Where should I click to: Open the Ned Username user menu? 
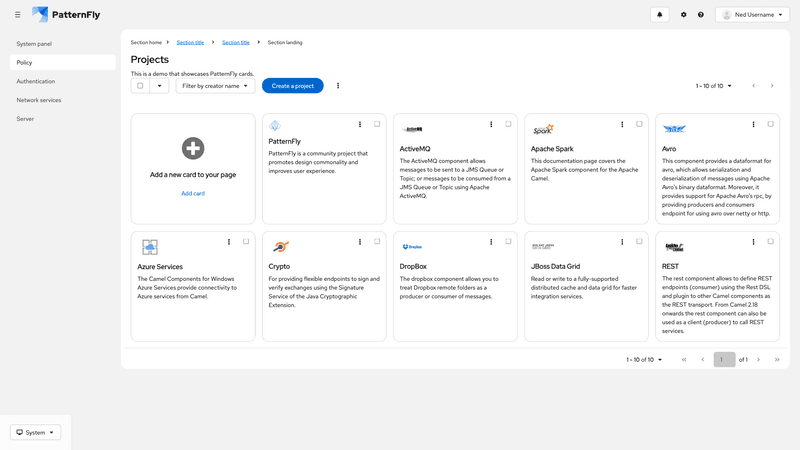click(749, 15)
